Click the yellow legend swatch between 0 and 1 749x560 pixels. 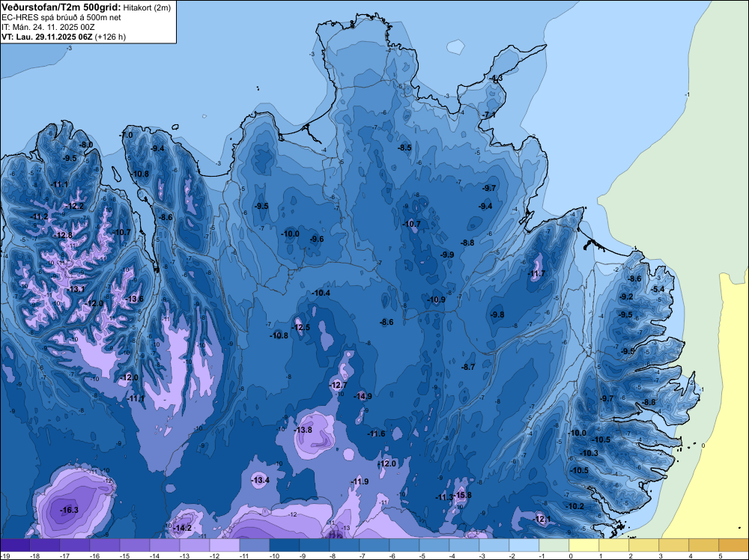pos(584,545)
